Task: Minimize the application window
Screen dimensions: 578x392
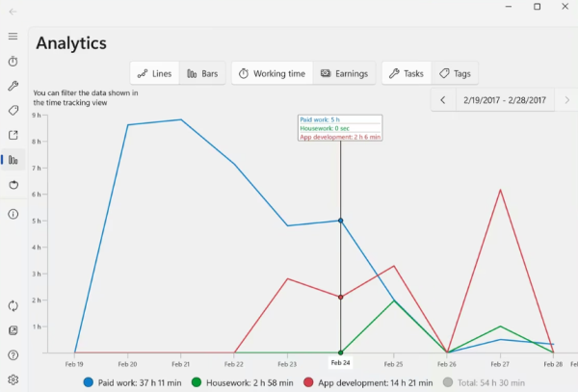Action: click(x=509, y=7)
